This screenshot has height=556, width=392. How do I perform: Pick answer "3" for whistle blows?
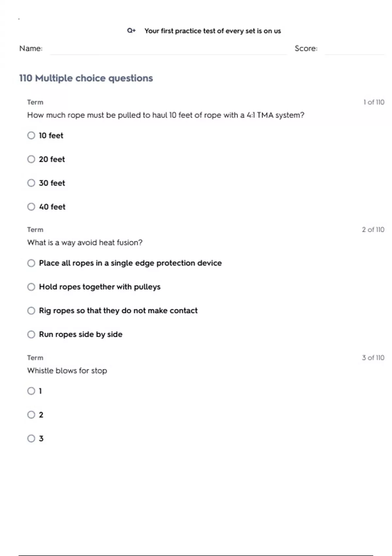coord(31,439)
